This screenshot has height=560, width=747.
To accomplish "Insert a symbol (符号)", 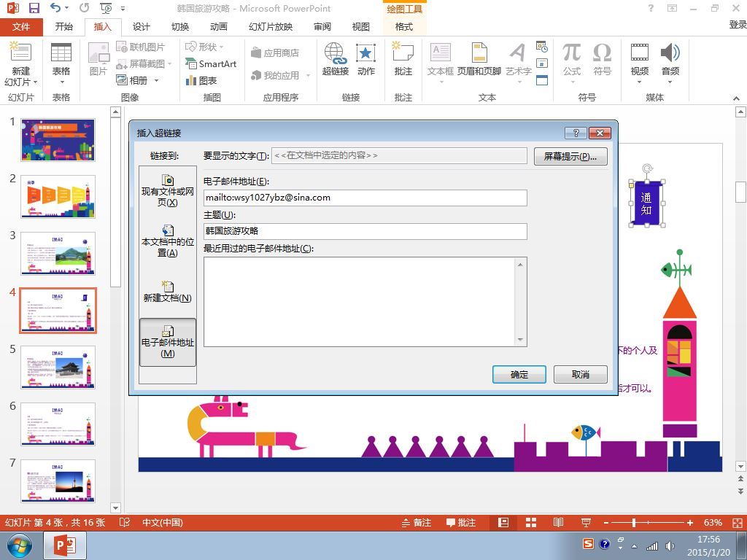I will tap(602, 59).
